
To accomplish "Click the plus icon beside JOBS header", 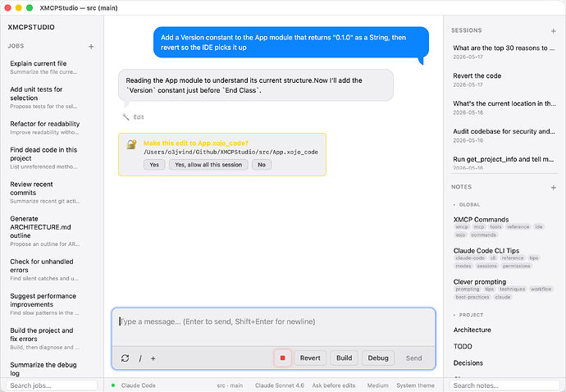I will click(91, 47).
